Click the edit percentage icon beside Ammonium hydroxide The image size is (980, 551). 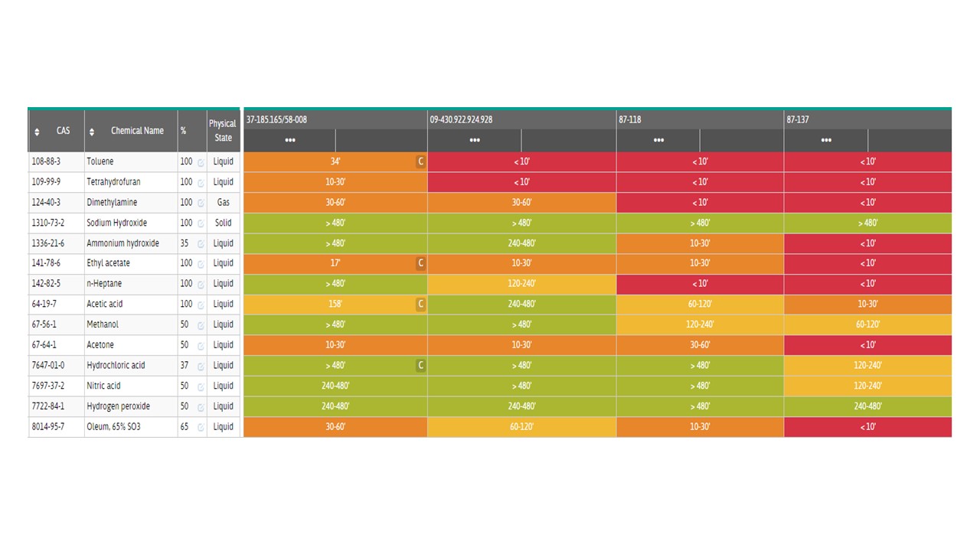[201, 244]
